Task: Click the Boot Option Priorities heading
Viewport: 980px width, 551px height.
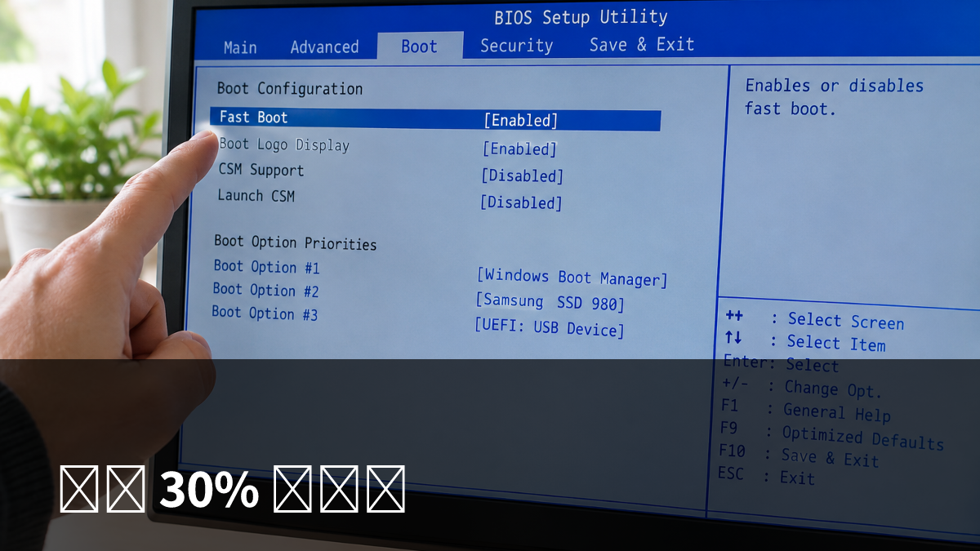Action: click(x=296, y=242)
